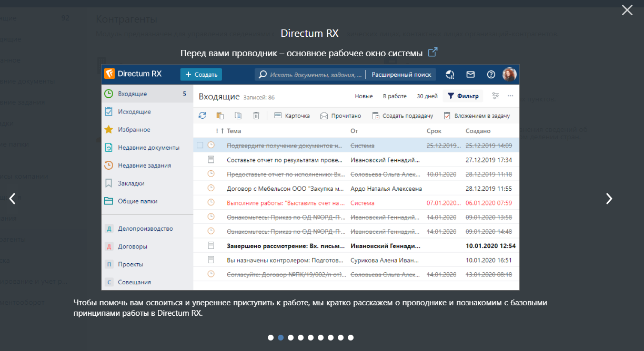
Task: Enable the Новые quick filter
Action: coord(364,96)
